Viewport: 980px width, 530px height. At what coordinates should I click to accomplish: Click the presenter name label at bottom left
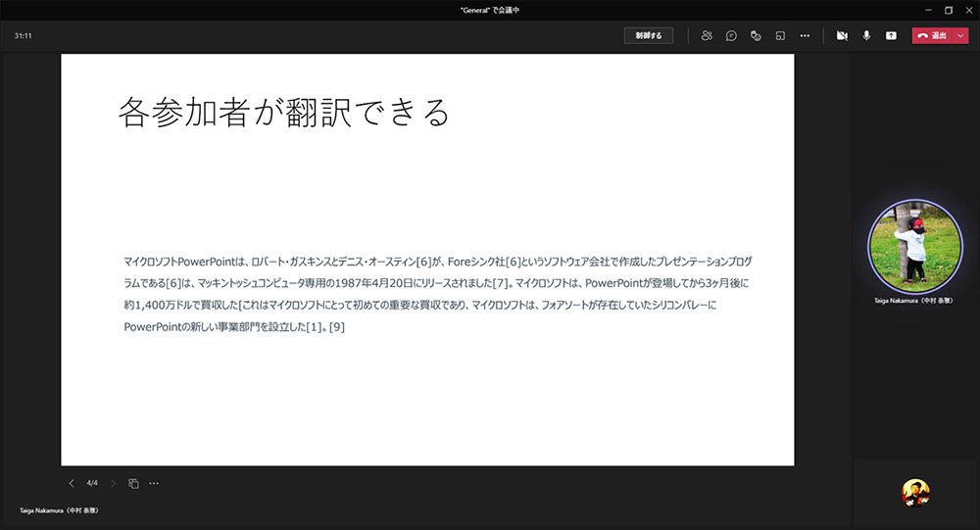click(59, 510)
